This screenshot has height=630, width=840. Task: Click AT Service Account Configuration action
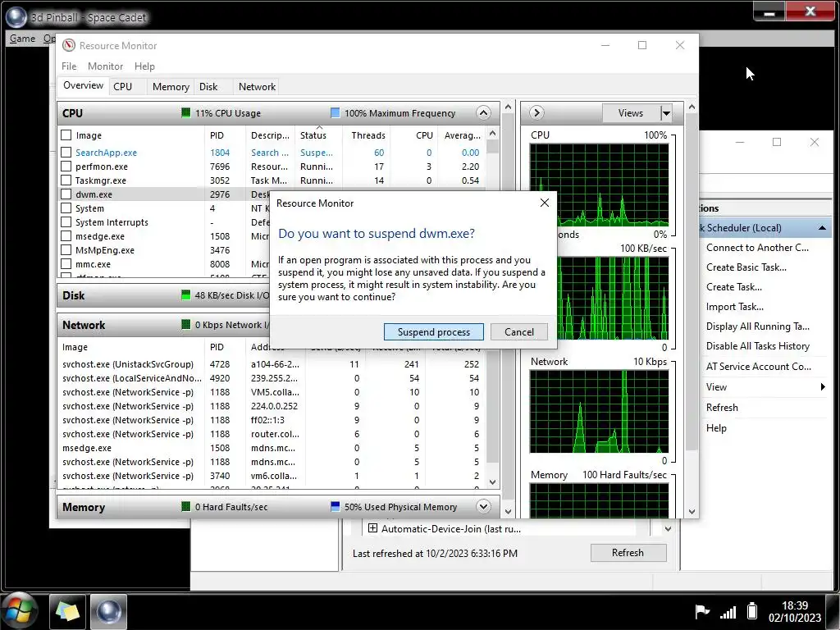[x=758, y=367]
